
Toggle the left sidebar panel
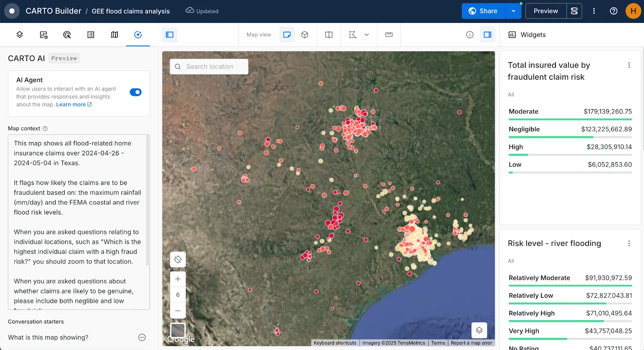click(x=169, y=35)
